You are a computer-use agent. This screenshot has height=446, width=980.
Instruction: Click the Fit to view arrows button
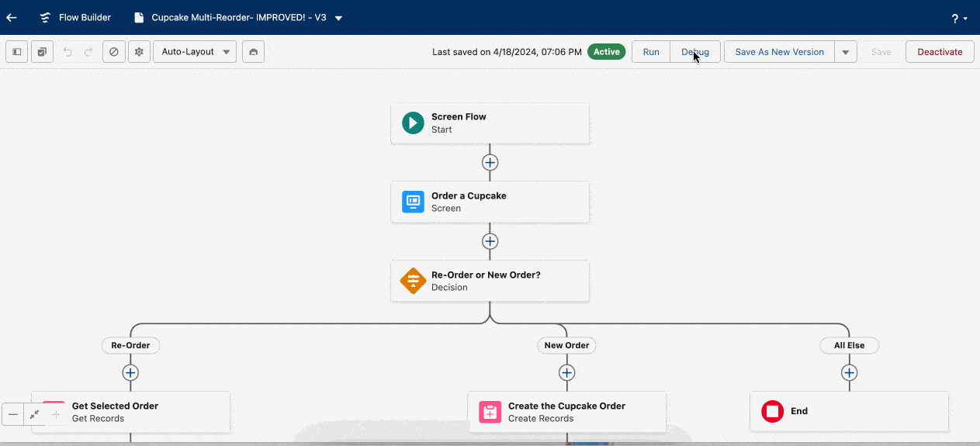[34, 414]
